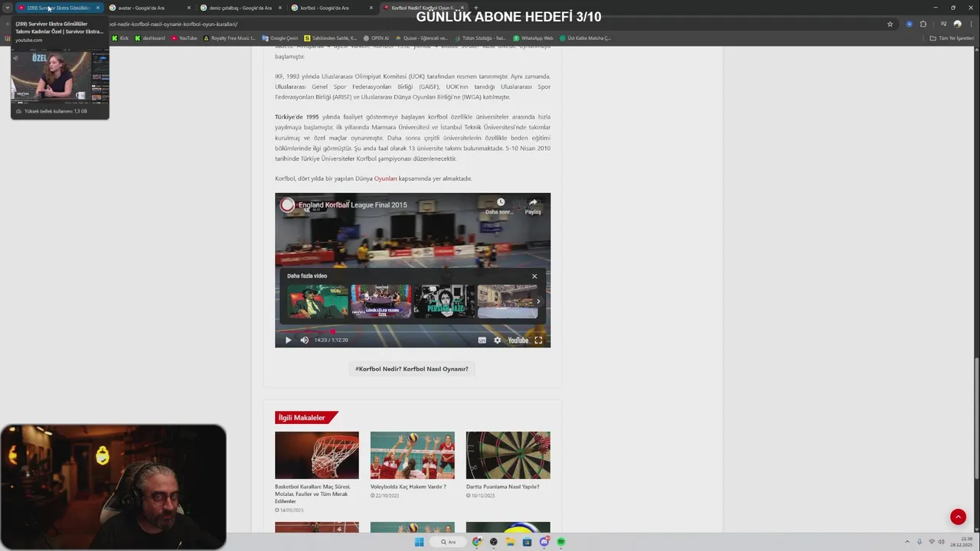Open the dartboard article thumbnail

point(508,455)
